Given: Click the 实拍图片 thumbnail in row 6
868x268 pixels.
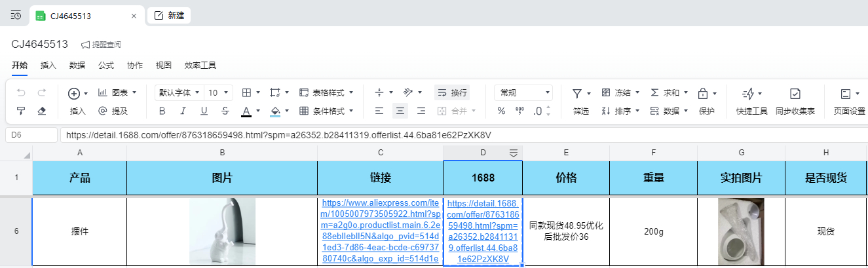Looking at the screenshot, I should (741, 231).
